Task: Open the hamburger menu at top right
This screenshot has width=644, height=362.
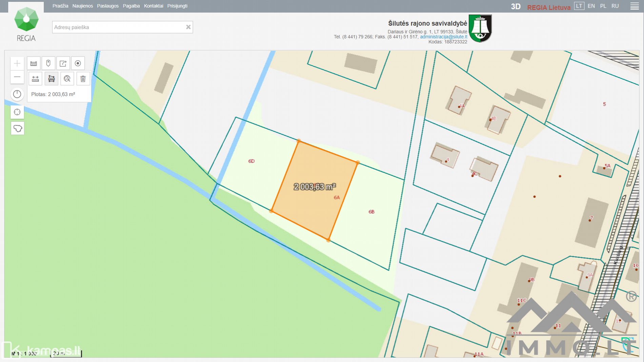Action: pos(635,6)
